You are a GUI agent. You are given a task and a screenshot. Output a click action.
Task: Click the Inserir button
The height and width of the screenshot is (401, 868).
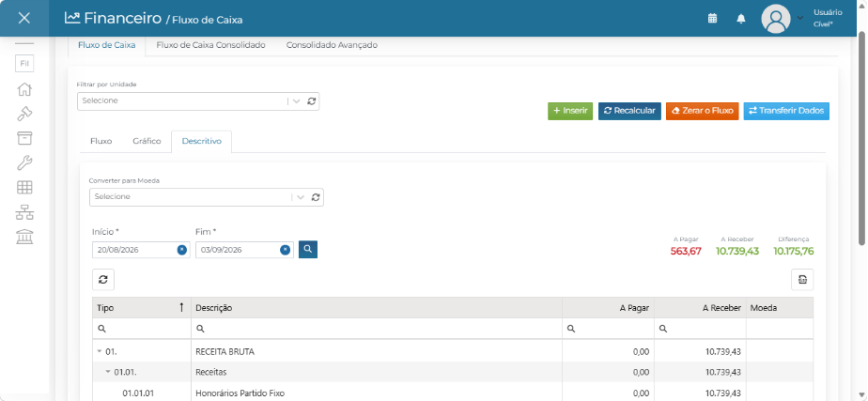click(570, 111)
